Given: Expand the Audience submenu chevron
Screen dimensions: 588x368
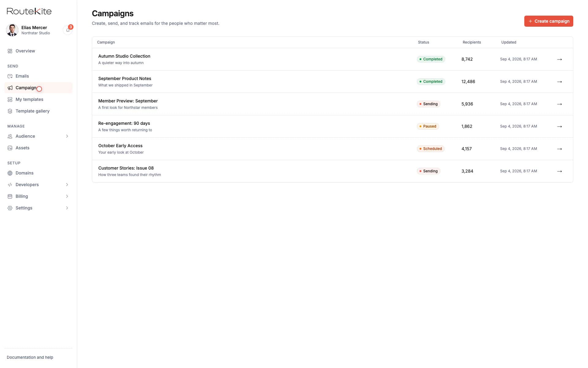Looking at the screenshot, I should pyautogui.click(x=67, y=136).
